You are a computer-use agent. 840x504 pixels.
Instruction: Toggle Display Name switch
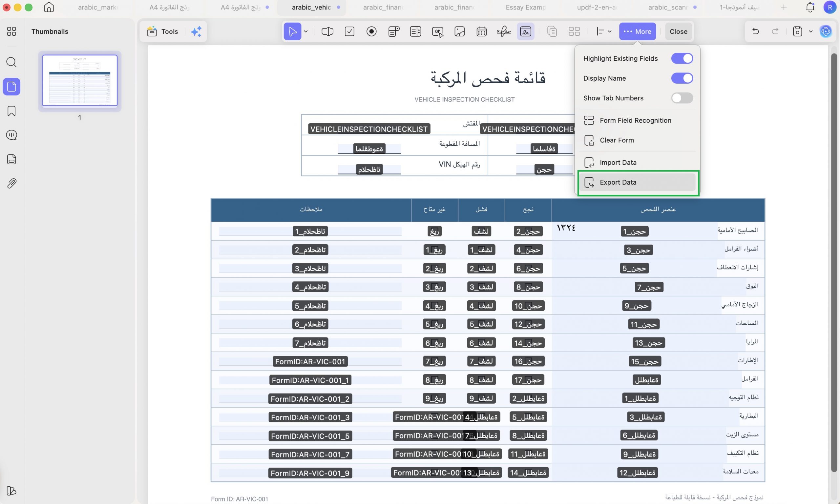(682, 78)
